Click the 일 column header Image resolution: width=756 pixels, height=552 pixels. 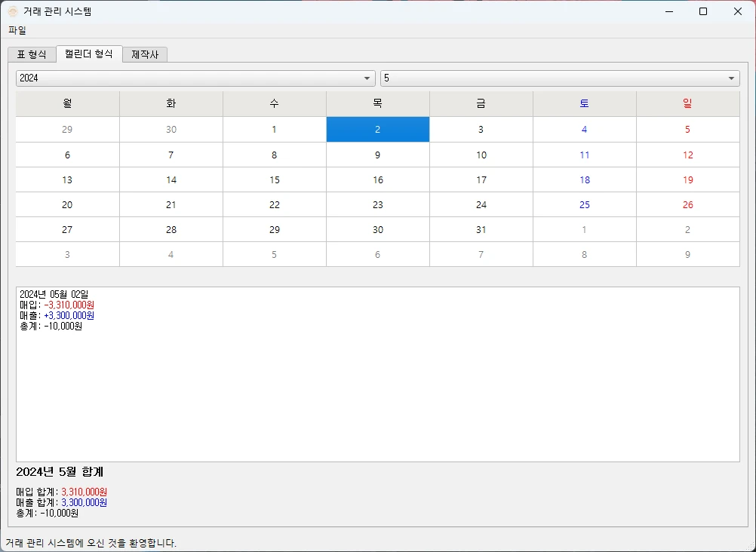687,104
